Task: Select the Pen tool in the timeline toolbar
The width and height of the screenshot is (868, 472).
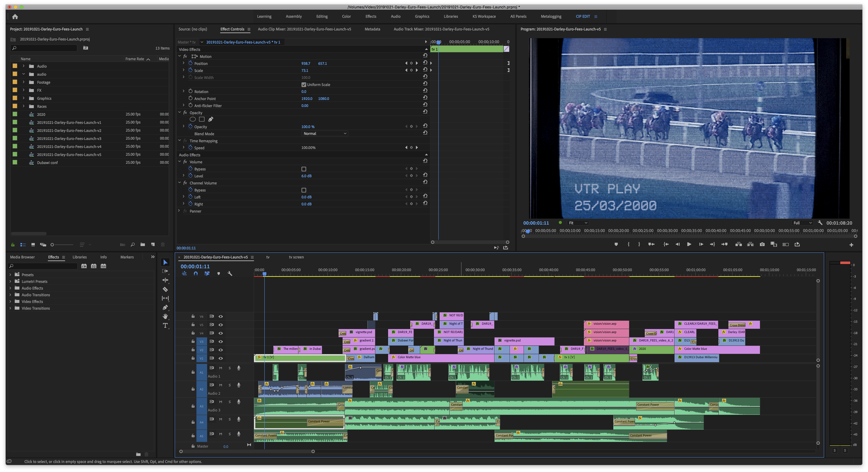Action: [165, 307]
